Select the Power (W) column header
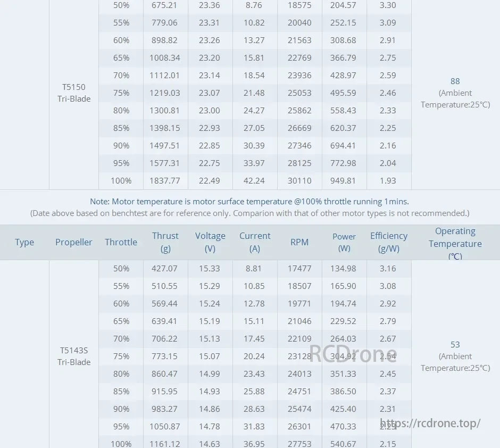This screenshot has height=448, width=500. coord(344,242)
